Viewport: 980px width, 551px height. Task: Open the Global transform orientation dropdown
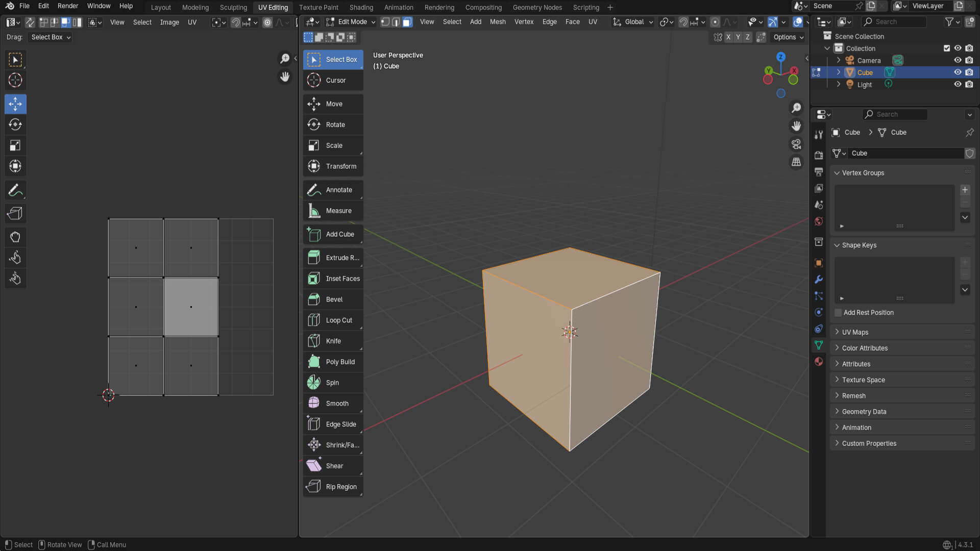(633, 22)
